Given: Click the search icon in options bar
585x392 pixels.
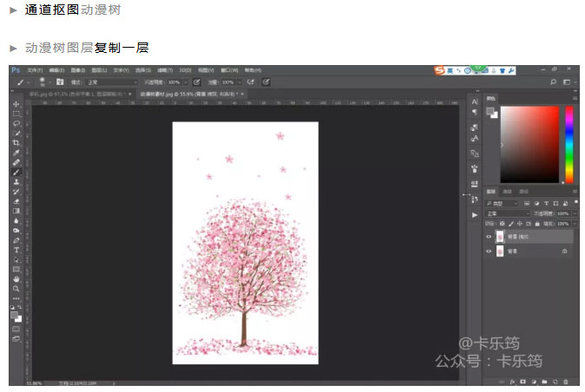Looking at the screenshot, I should (x=553, y=82).
